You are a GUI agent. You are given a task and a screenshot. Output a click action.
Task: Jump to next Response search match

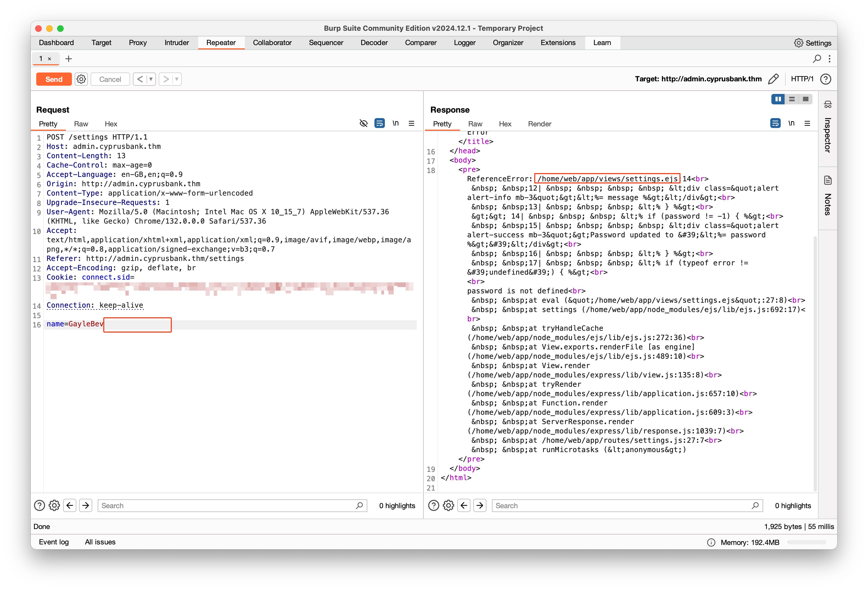click(480, 506)
